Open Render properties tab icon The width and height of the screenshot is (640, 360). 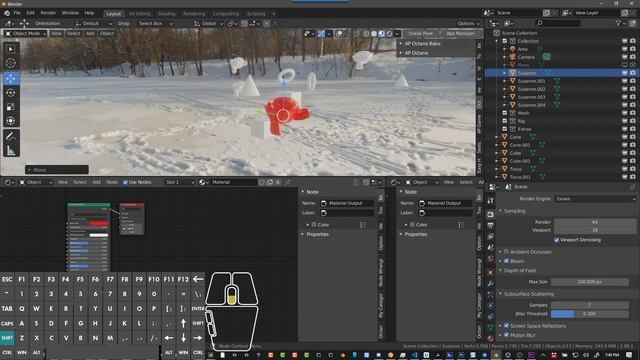[490, 214]
